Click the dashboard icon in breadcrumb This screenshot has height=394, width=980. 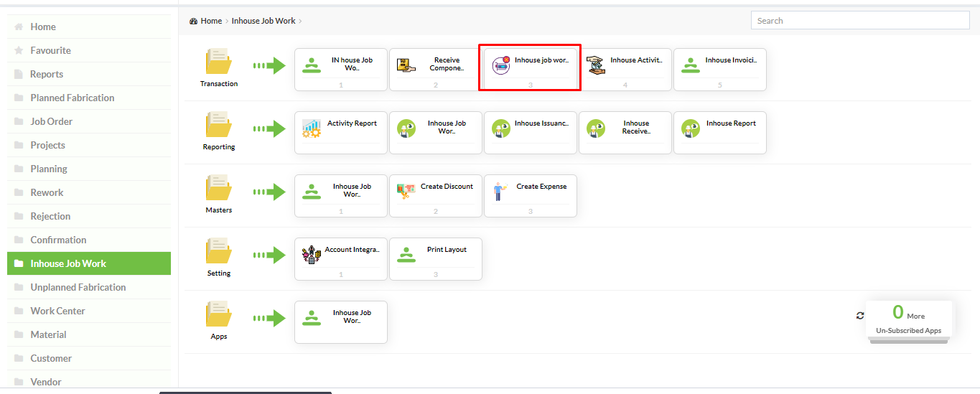coord(194,21)
